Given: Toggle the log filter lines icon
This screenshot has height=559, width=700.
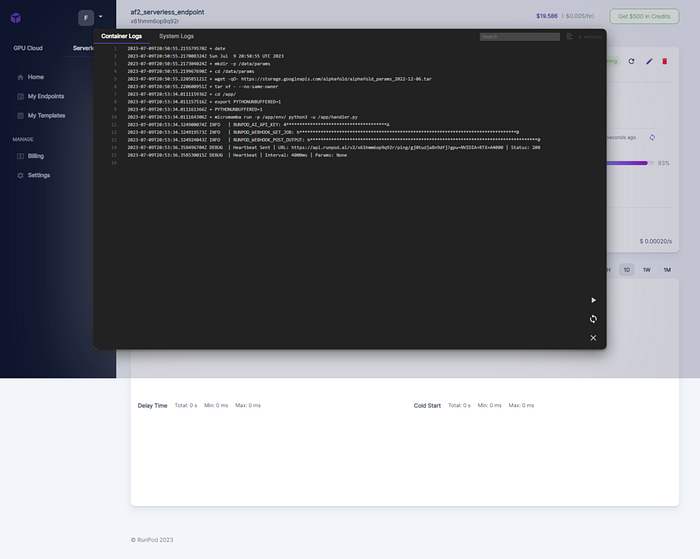Looking at the screenshot, I should 569,37.
